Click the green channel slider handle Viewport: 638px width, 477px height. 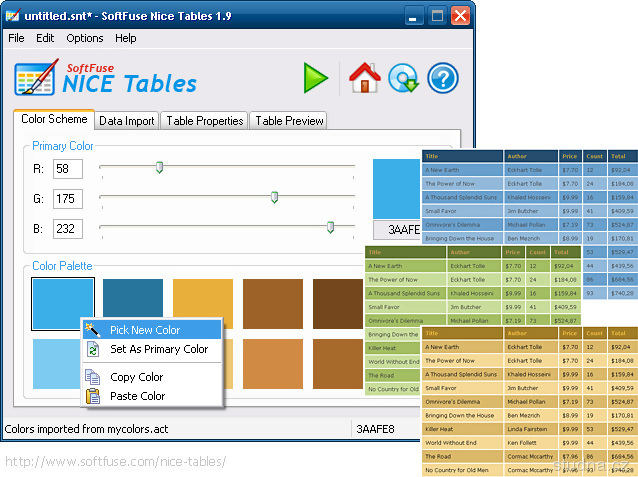pos(274,197)
